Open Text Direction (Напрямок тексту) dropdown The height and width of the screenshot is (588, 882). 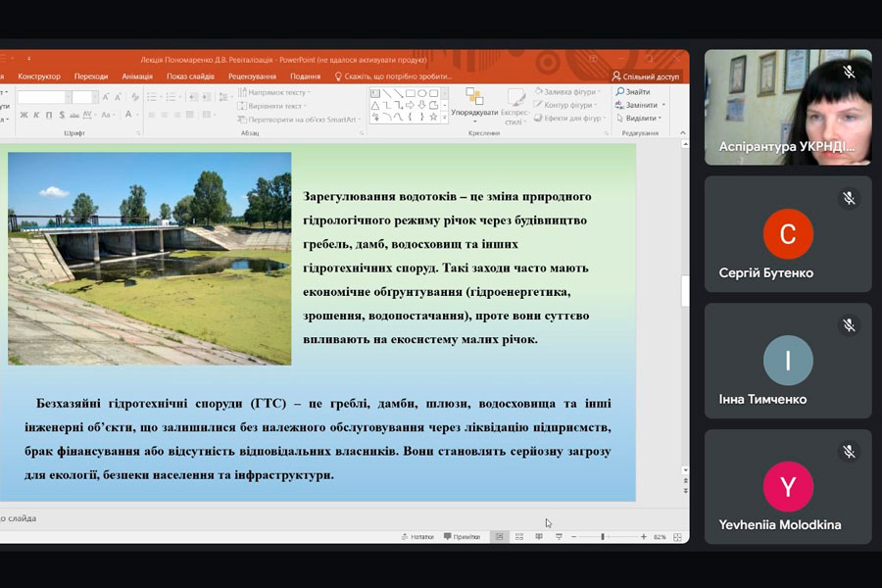[275, 92]
